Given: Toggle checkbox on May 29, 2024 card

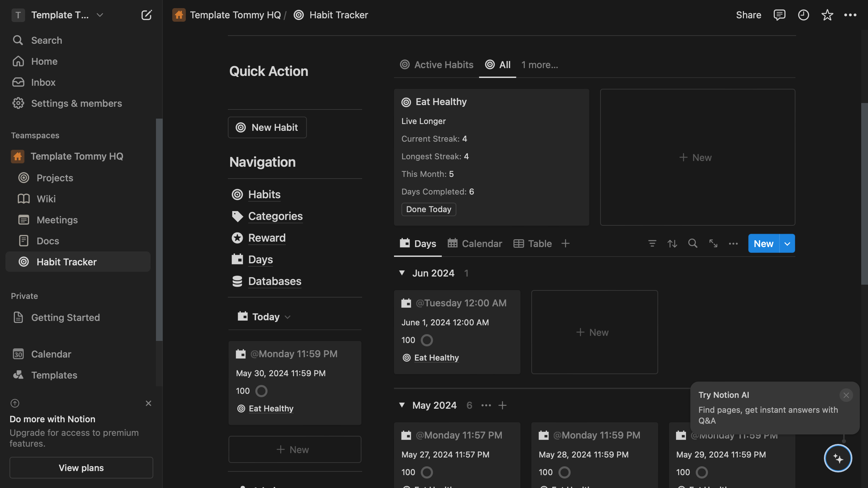Looking at the screenshot, I should [x=702, y=472].
